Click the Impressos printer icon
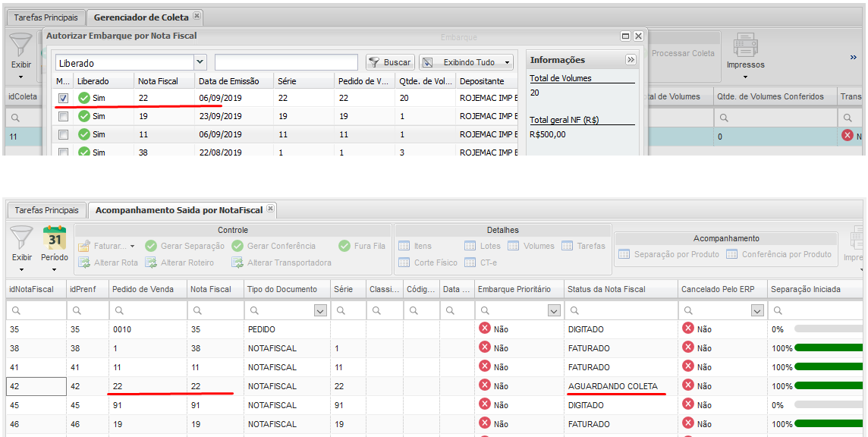868x437 pixels. 745,47
